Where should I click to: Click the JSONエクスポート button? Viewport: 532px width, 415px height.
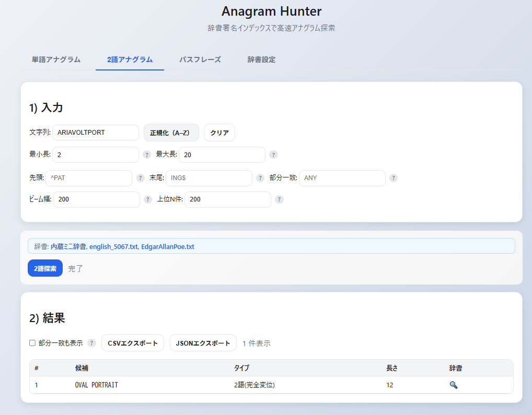point(203,343)
